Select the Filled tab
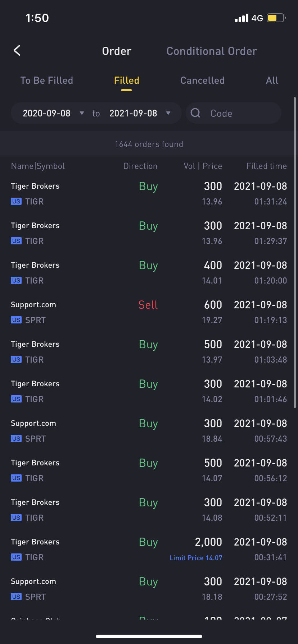Viewport: 298px width, 644px height. 126,80
